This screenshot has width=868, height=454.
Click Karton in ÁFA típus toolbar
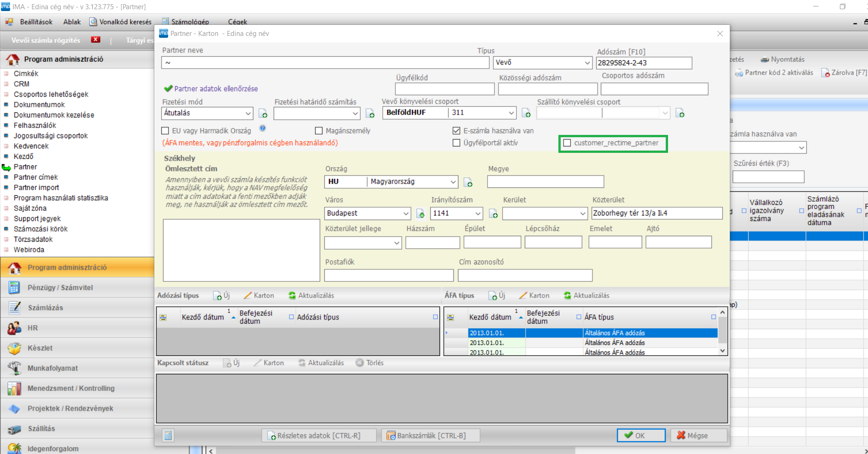point(534,296)
